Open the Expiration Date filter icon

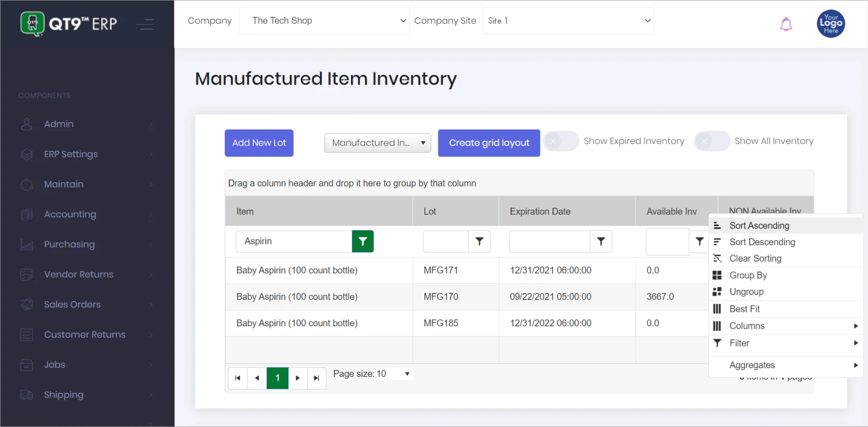601,241
